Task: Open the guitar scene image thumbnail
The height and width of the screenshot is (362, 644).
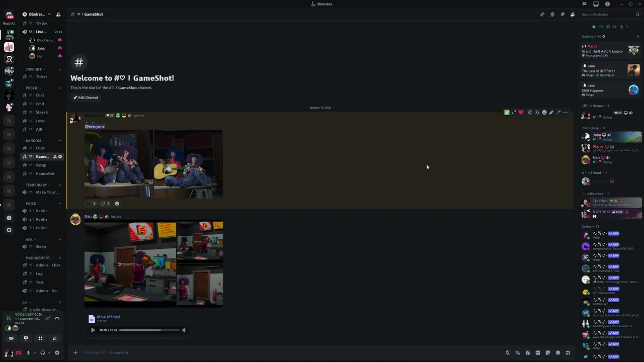Action: click(x=188, y=164)
